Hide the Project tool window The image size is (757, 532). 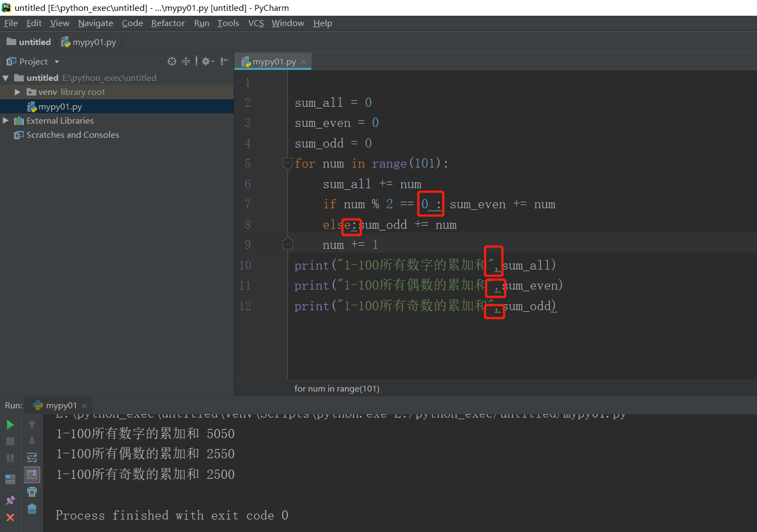click(224, 61)
